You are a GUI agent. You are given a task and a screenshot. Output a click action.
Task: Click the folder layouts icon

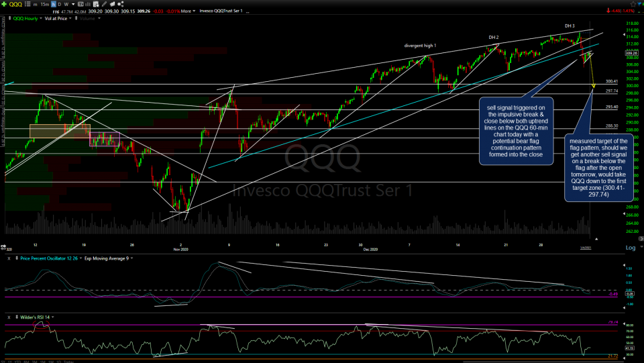(x=112, y=4)
